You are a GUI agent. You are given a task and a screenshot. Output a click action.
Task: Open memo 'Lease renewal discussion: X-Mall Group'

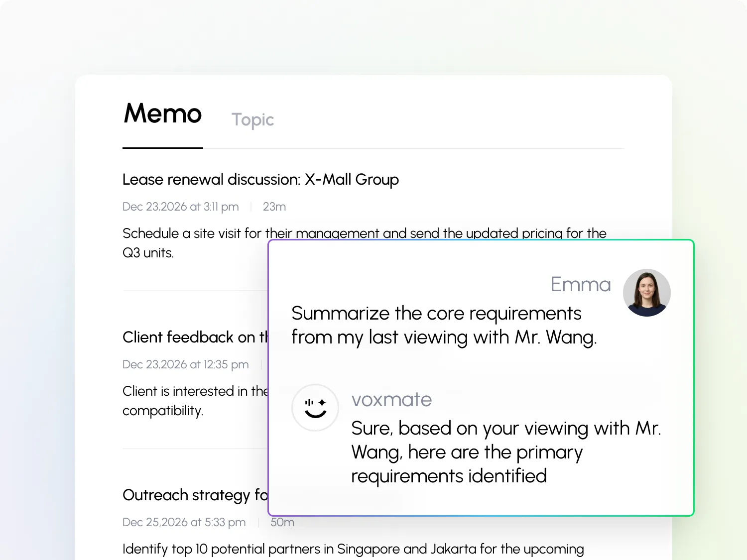pos(260,180)
